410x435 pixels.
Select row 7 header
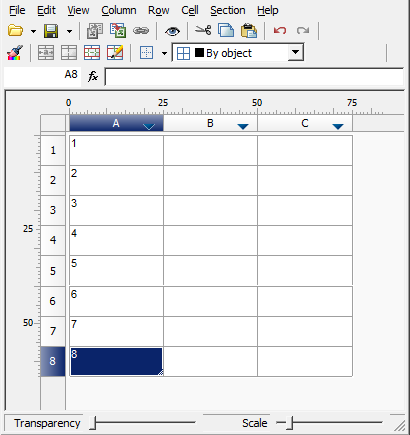click(53, 331)
